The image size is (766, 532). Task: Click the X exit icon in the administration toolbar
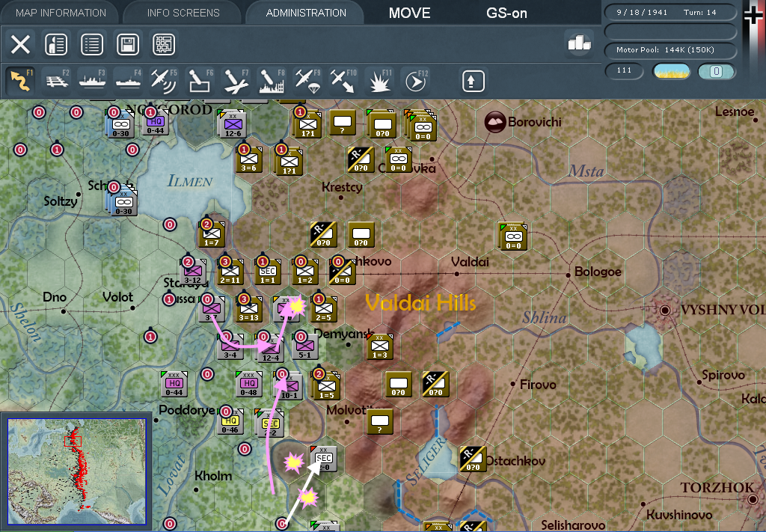[20, 44]
